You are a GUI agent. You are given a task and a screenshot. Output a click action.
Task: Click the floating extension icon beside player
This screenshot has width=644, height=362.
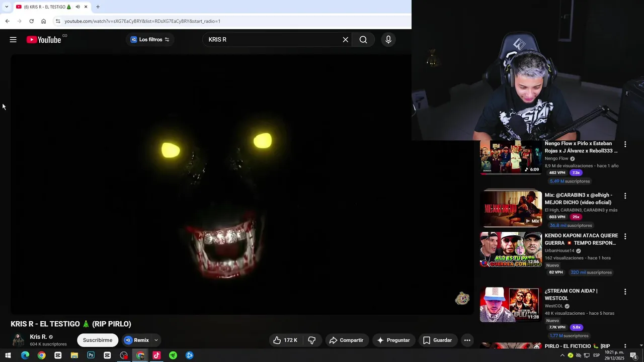462,299
